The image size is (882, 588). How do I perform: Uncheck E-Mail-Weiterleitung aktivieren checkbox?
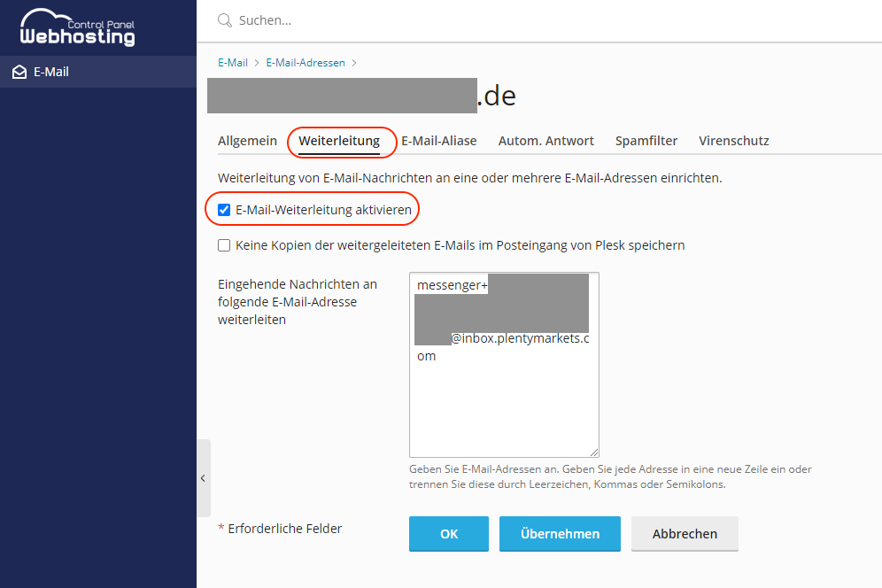coord(224,210)
